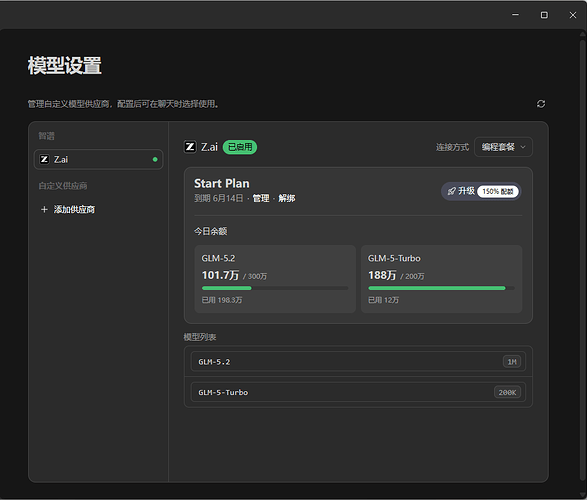Click the GLM-5.2 quota card title
The image size is (587, 500).
(218, 258)
